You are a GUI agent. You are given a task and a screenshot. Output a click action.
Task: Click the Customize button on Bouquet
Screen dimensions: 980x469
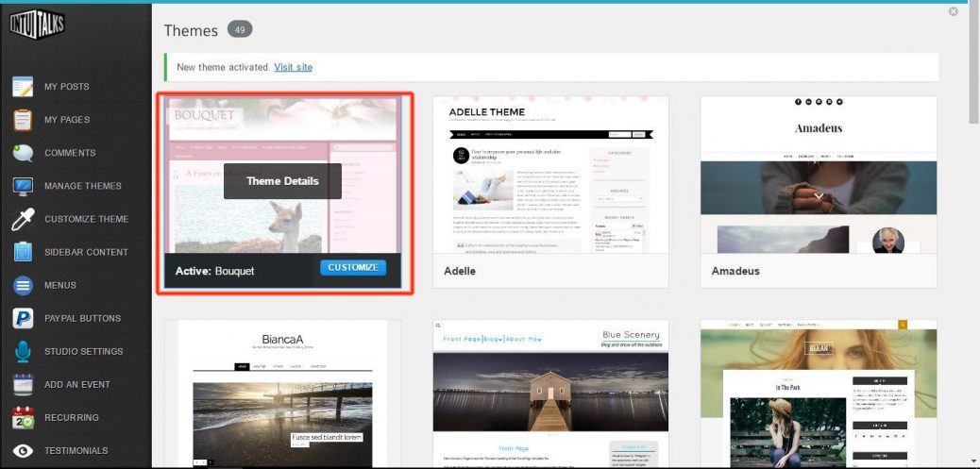coord(353,267)
